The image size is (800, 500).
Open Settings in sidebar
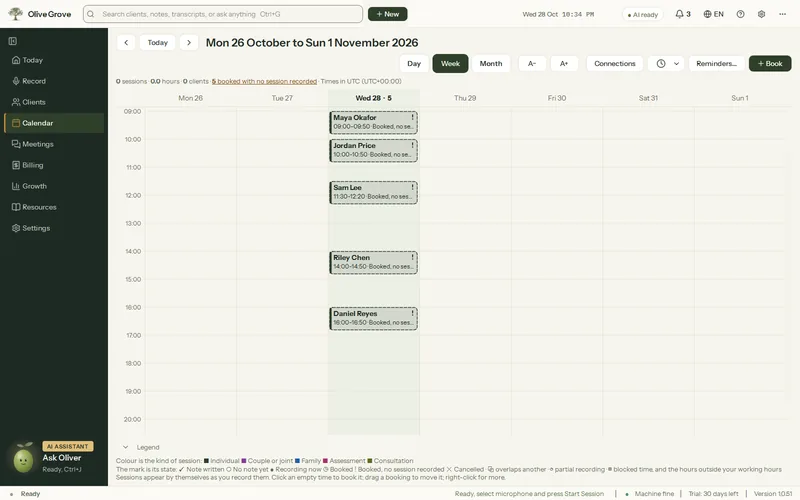point(54,228)
